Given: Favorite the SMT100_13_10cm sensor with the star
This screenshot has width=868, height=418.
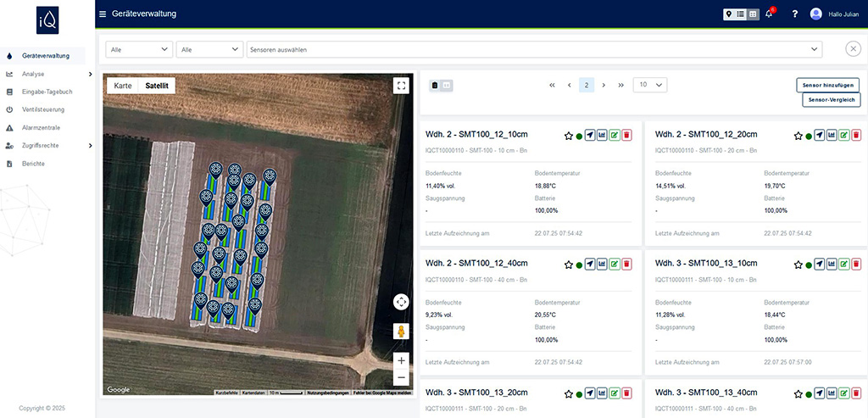Looking at the screenshot, I should pyautogui.click(x=798, y=265).
